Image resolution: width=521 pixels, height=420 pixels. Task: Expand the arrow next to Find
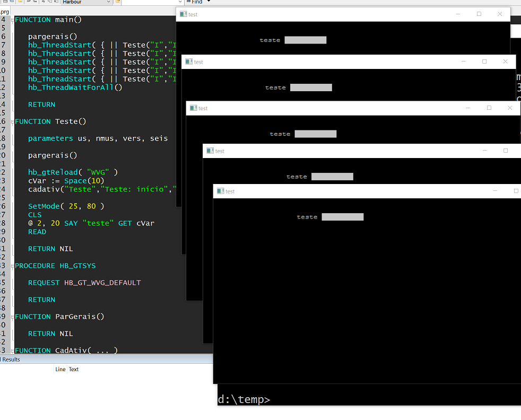(209, 2)
